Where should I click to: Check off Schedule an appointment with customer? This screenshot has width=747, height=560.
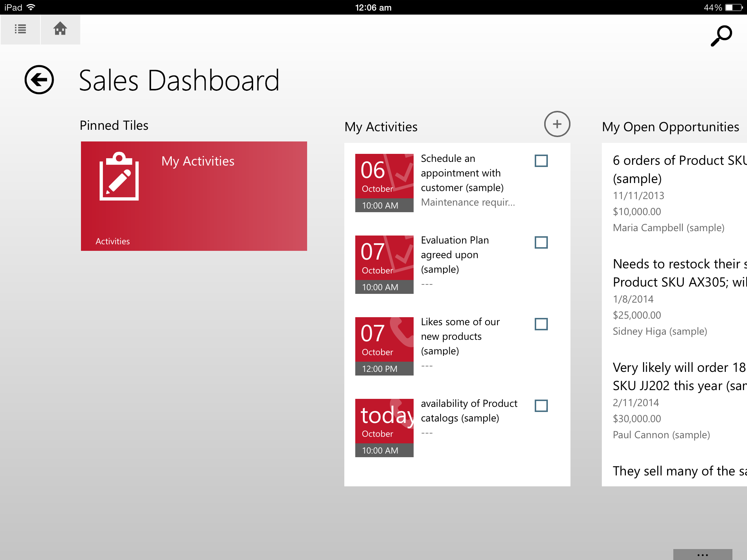click(541, 161)
